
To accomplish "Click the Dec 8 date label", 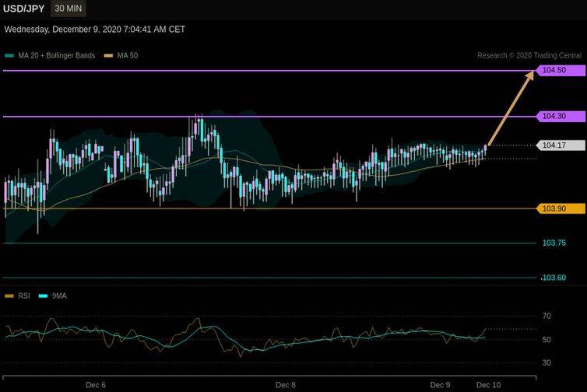I will (x=286, y=385).
